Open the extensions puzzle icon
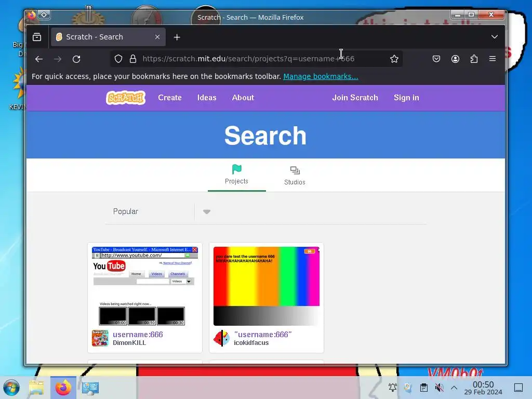The width and height of the screenshot is (532, 399). click(x=474, y=59)
